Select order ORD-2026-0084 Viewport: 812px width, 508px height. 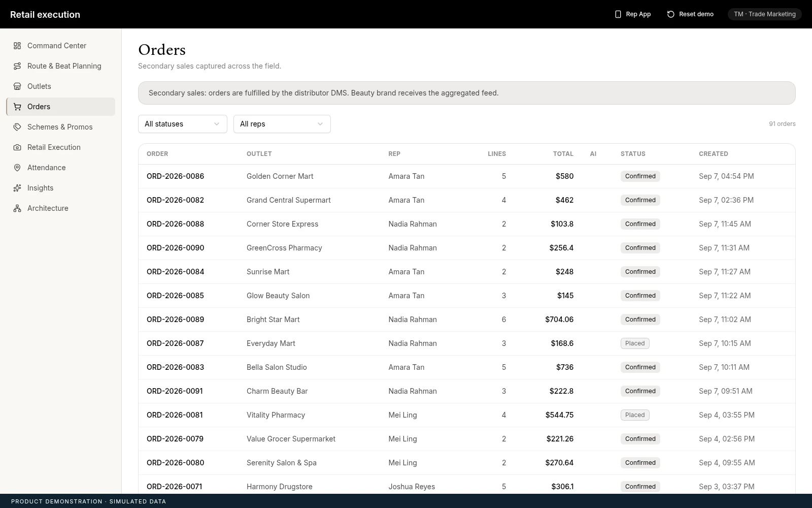(x=175, y=272)
